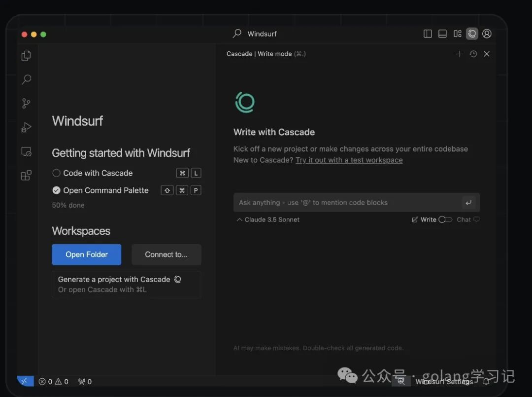The image size is (532, 397).
Task: Toggle the Open Command Palette checkmark
Action: pyautogui.click(x=56, y=190)
